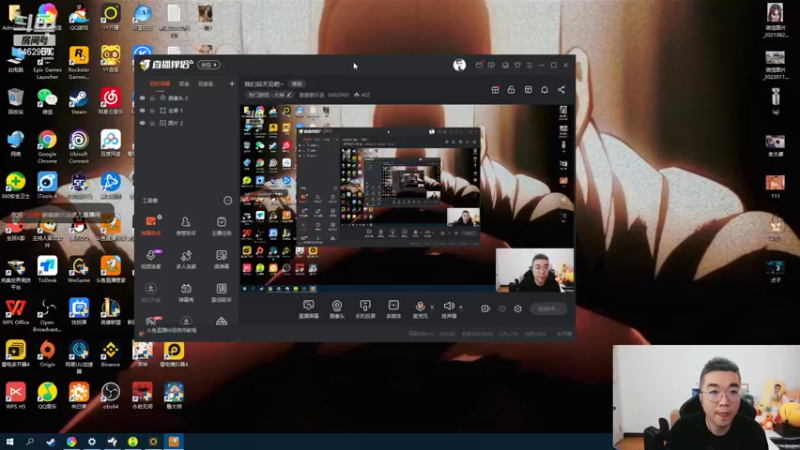Click the mode switch pill beside app logo
Screen dimensions: 800x450
coord(209,65)
